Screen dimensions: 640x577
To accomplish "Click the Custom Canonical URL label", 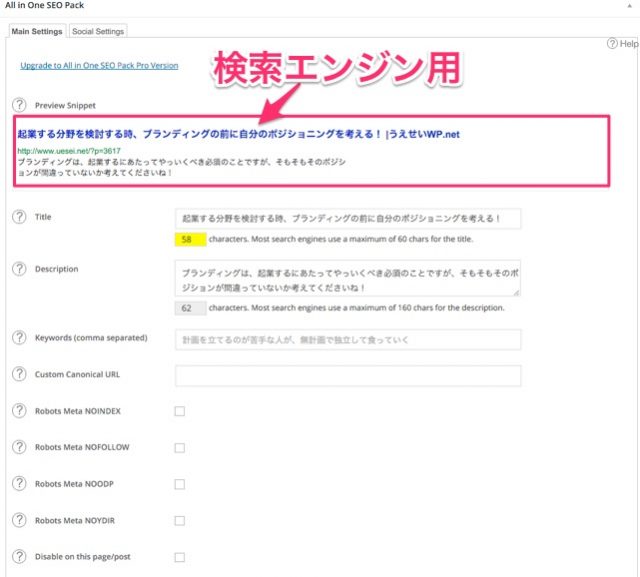I will [78, 374].
